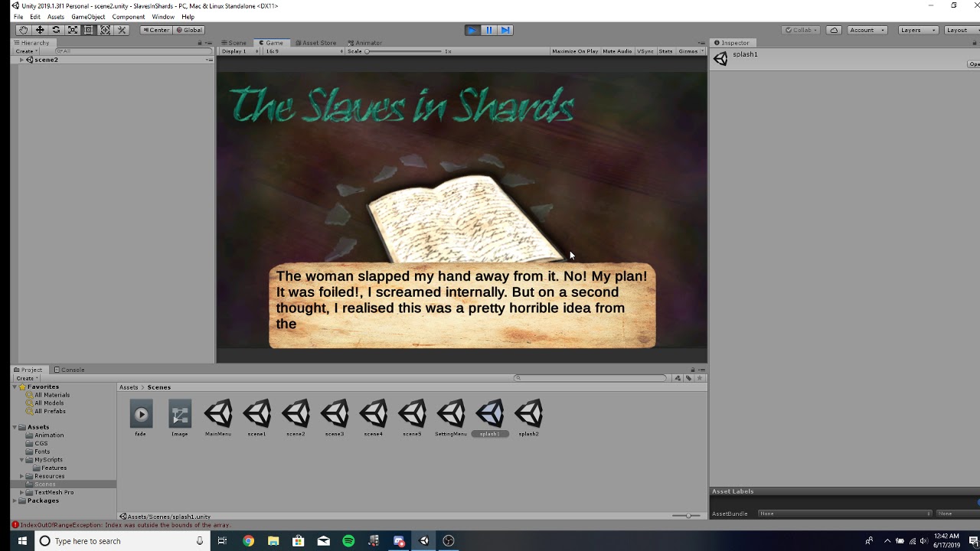Switch to the Scene tab

click(234, 43)
